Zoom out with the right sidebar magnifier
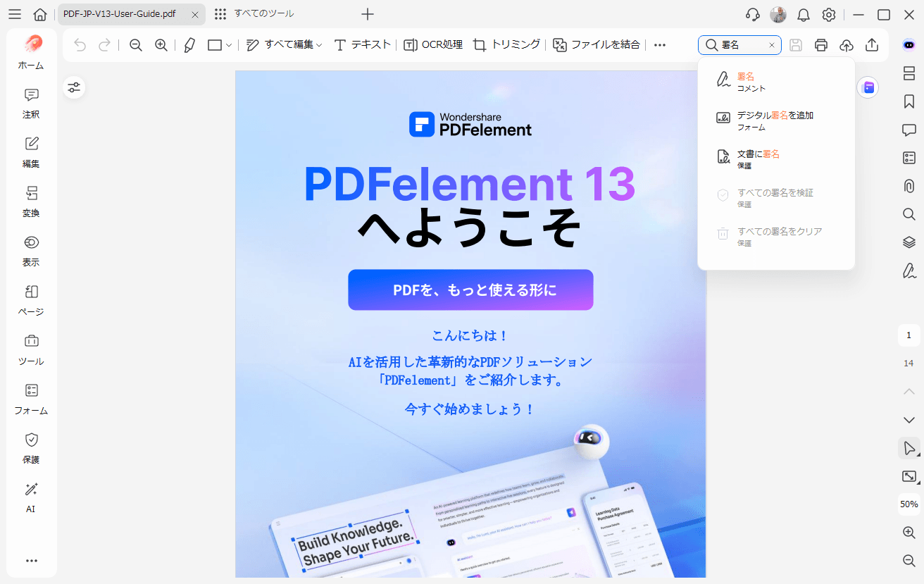 (909, 561)
